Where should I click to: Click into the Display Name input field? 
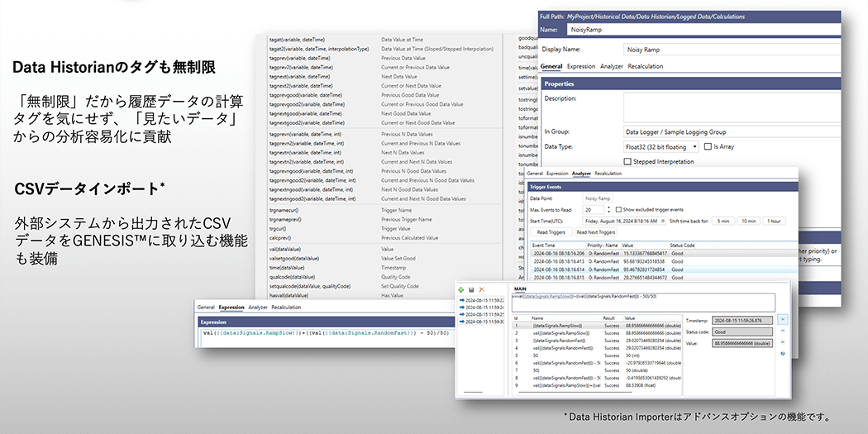pos(727,49)
